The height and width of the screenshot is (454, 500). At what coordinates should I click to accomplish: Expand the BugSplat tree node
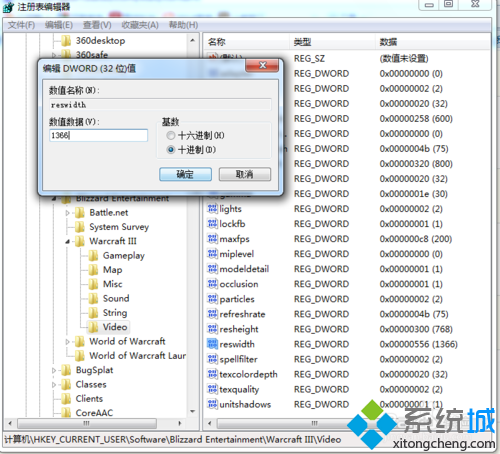[x=54, y=370]
